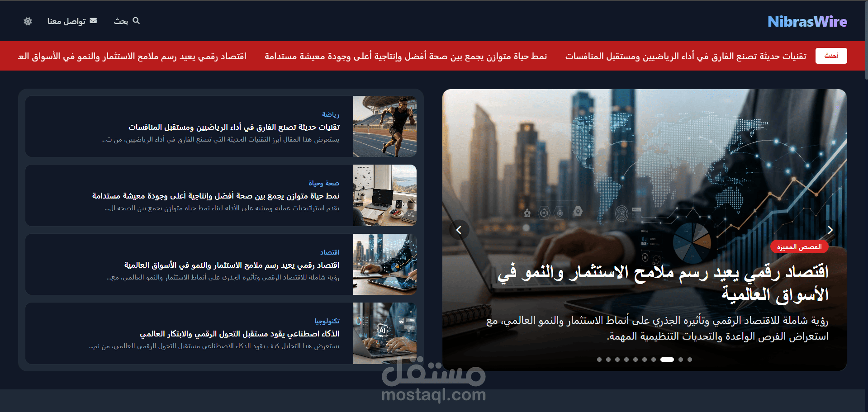Screen dimensions: 868x412
Task: Click list excerpt رؤية شاملة للاقتصاد الرقمي
Action: coord(223,278)
